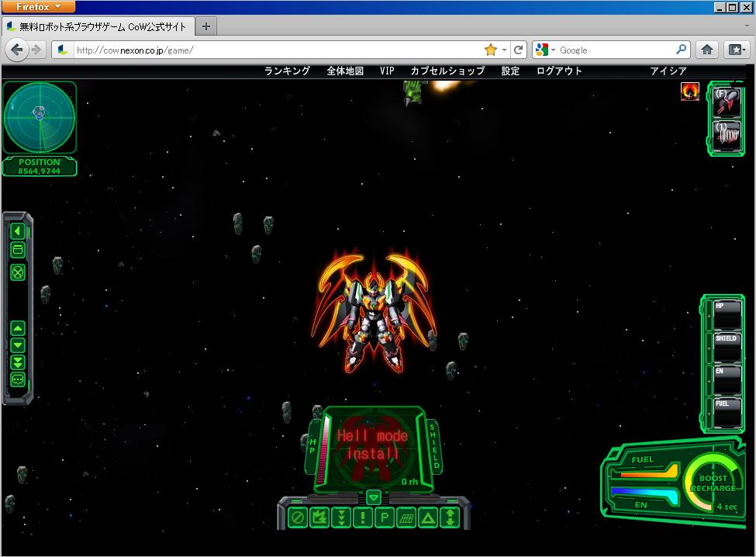Go to browser home page
756x557 pixels.
(x=707, y=50)
